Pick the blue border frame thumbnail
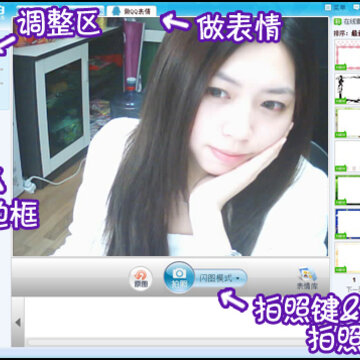This screenshot has height=360, width=360. point(347,224)
